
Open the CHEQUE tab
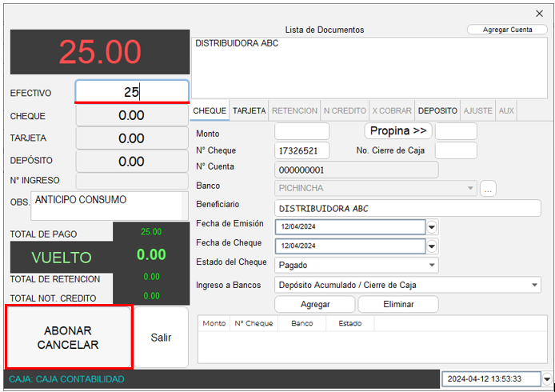210,111
